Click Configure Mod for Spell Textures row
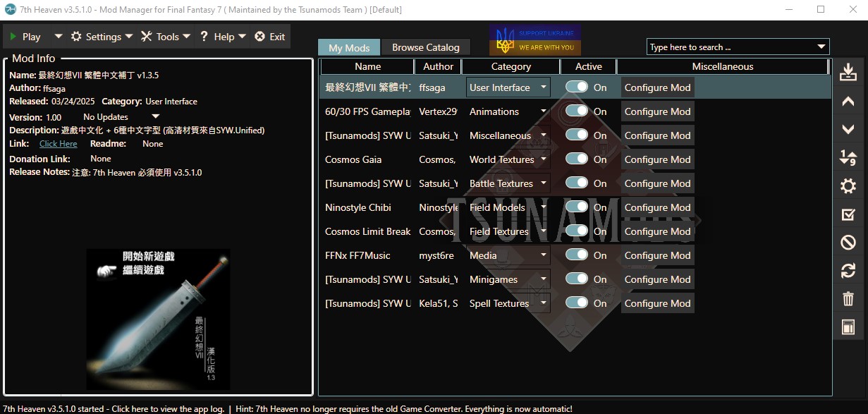868x414 pixels. pos(658,303)
